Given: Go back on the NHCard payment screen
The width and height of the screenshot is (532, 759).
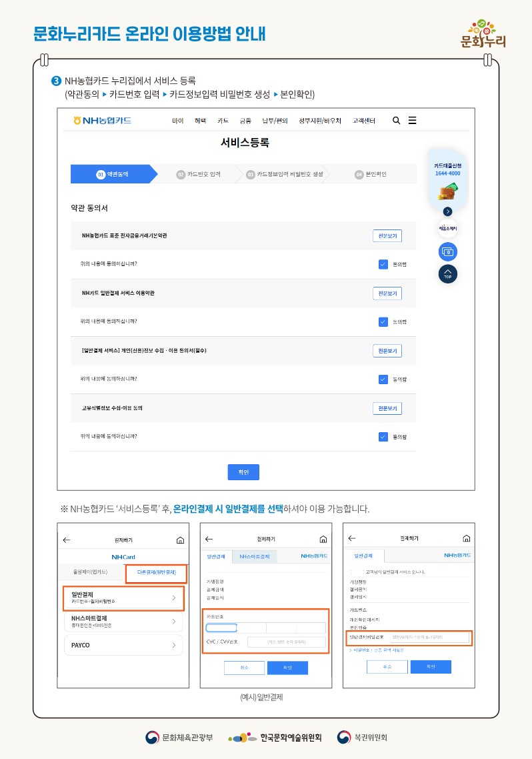Looking at the screenshot, I should click(x=67, y=540).
